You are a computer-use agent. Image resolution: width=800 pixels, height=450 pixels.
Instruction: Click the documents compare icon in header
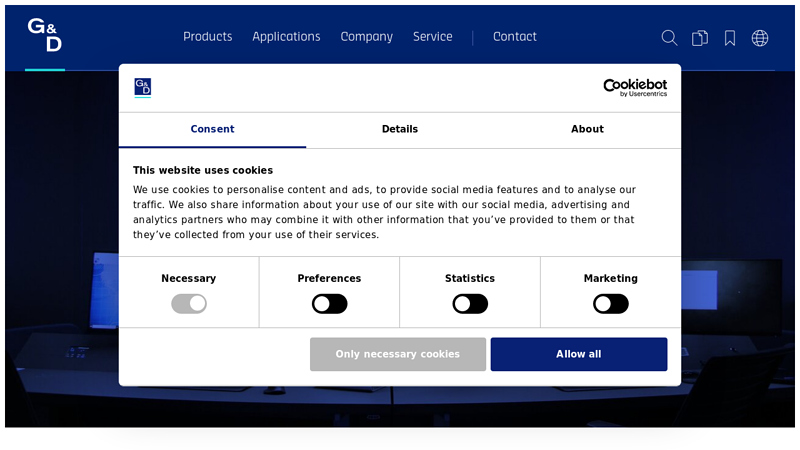coord(700,38)
